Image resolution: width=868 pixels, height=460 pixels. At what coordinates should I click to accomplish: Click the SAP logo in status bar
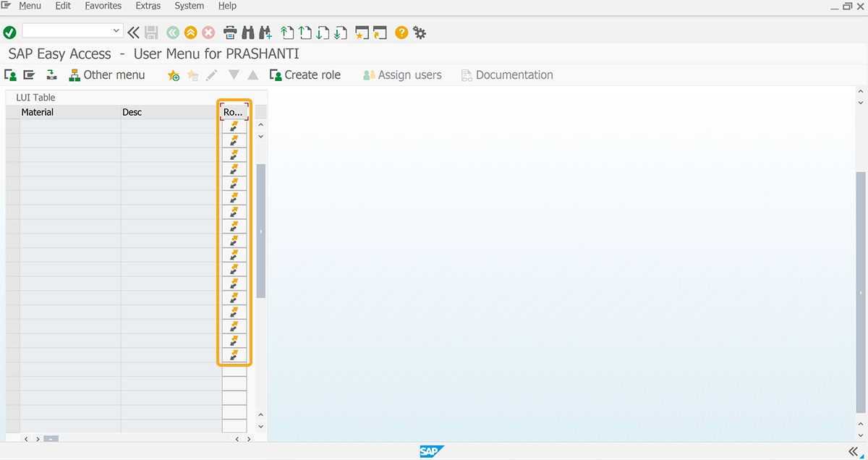point(432,451)
